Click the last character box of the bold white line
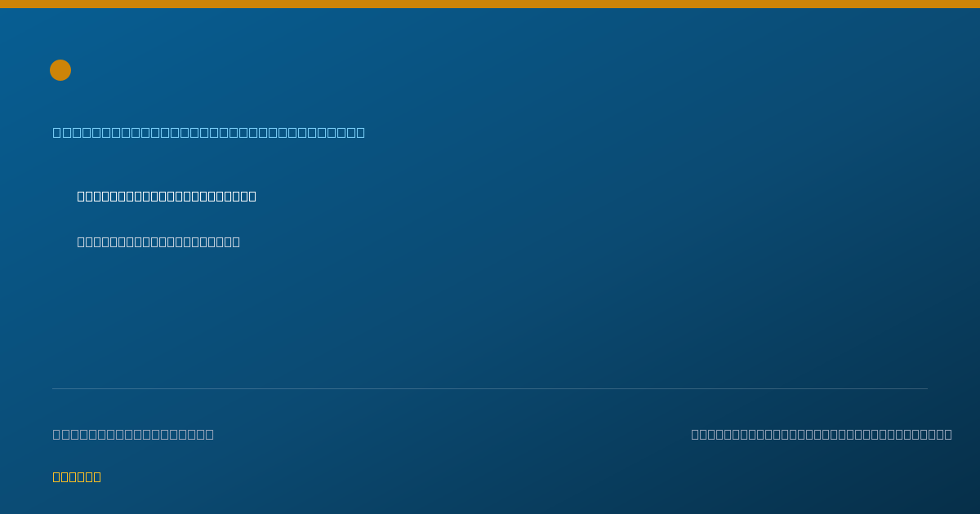 tap(252, 196)
